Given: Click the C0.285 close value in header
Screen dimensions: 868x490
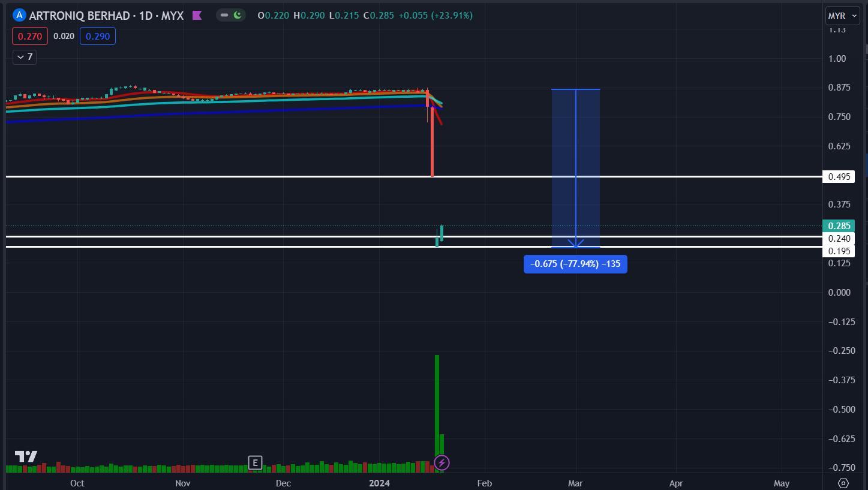Looking at the screenshot, I should (379, 16).
